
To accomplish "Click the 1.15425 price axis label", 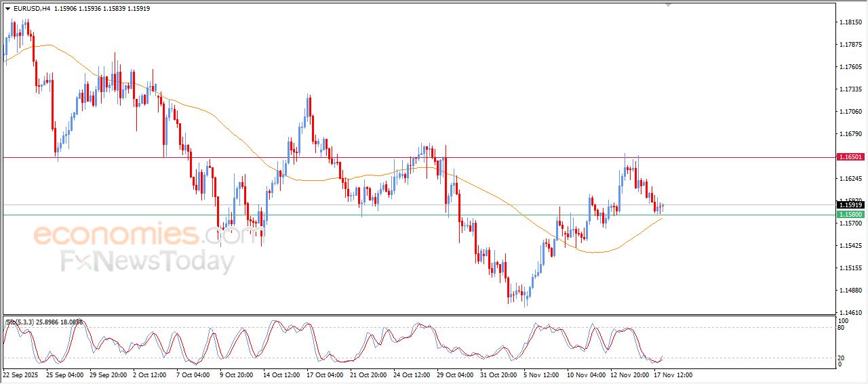I will pyautogui.click(x=850, y=246).
